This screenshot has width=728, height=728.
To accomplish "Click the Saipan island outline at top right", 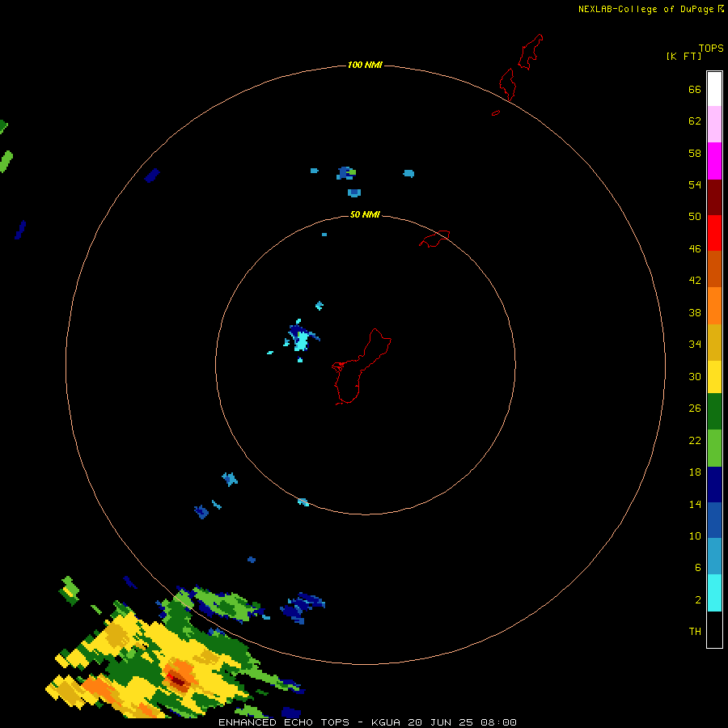I will pyautogui.click(x=531, y=52).
